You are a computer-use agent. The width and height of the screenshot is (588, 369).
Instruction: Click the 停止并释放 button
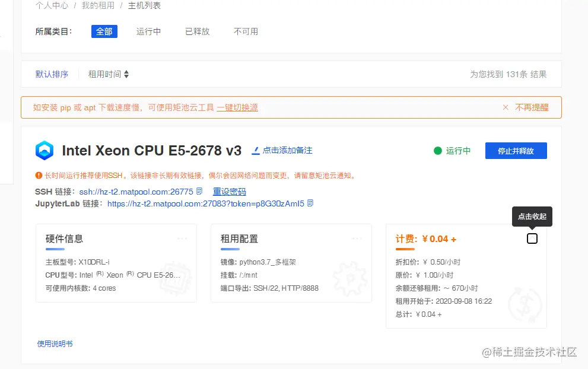pos(516,151)
